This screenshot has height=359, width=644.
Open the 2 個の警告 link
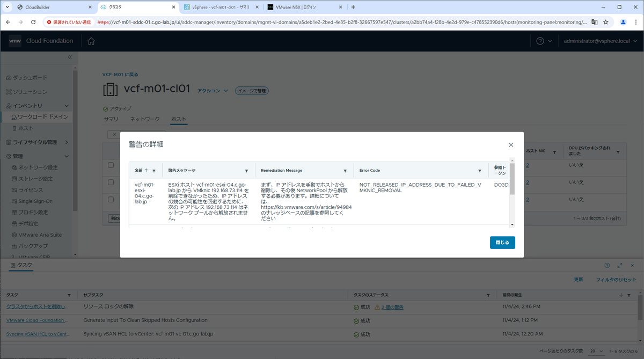coord(392,307)
